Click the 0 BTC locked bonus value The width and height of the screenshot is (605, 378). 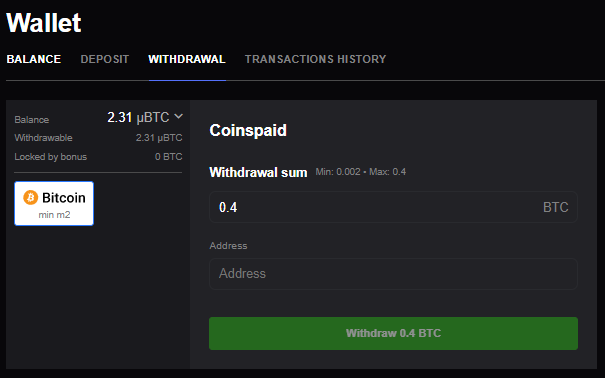pyautogui.click(x=169, y=157)
